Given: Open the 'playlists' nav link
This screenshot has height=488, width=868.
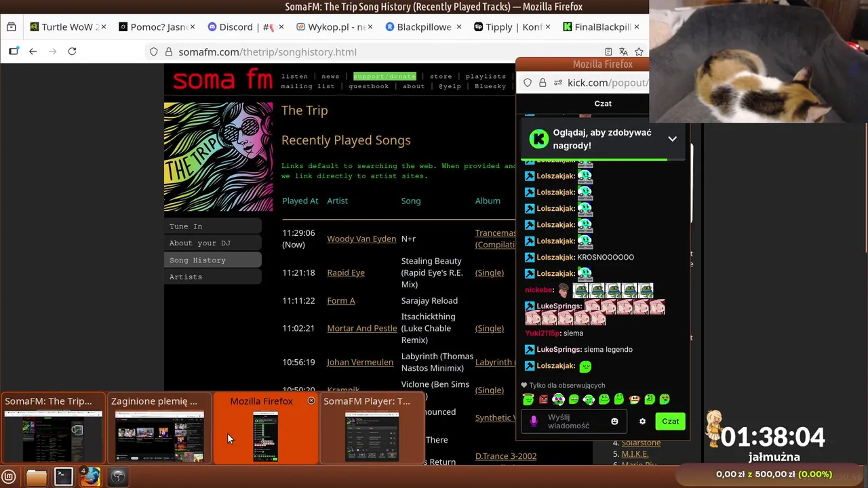Looking at the screenshot, I should 486,76.
